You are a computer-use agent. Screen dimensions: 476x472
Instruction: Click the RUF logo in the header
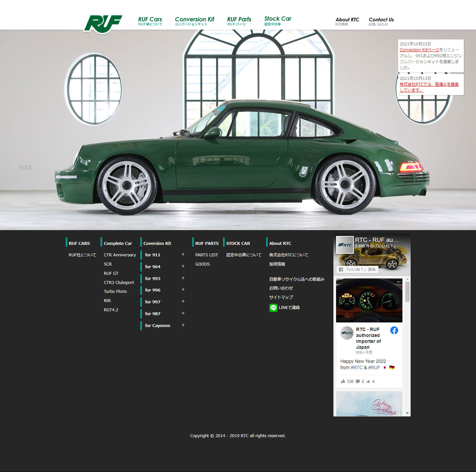[103, 24]
